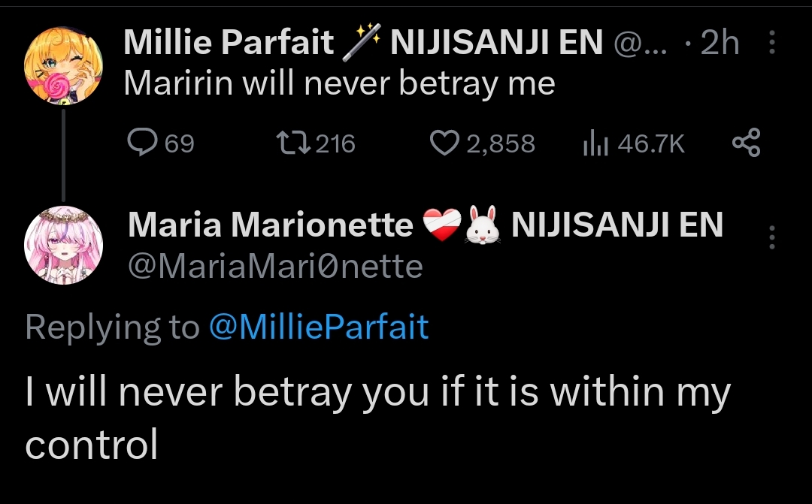The image size is (812, 504).
Task: Click the Millie Parfait display name
Action: point(229,44)
